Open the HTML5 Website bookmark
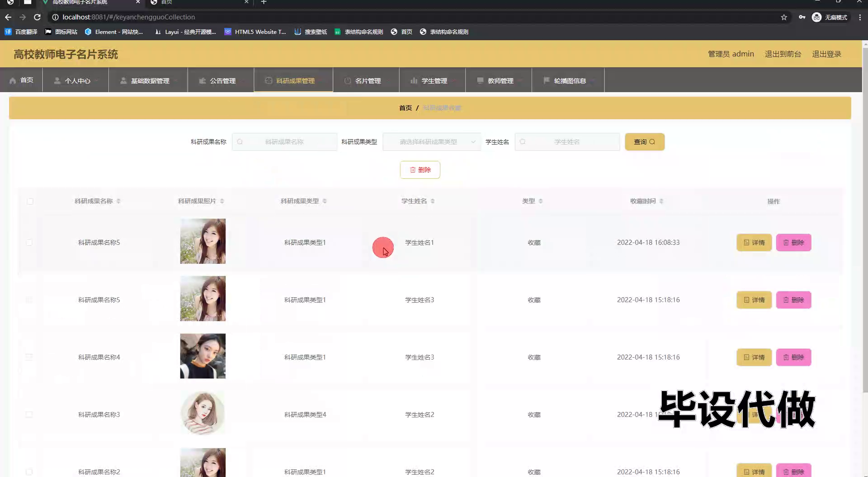Viewport: 868px width, 477px height. pyautogui.click(x=255, y=32)
